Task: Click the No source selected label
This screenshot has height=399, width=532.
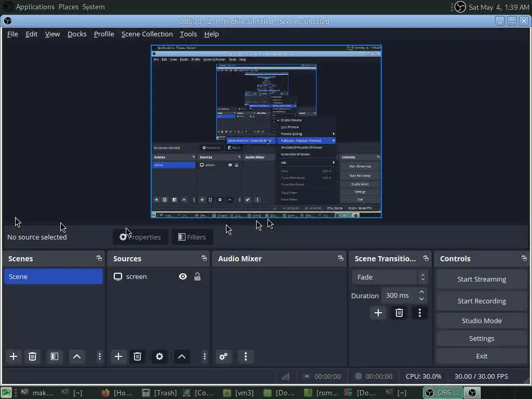Action: click(37, 237)
